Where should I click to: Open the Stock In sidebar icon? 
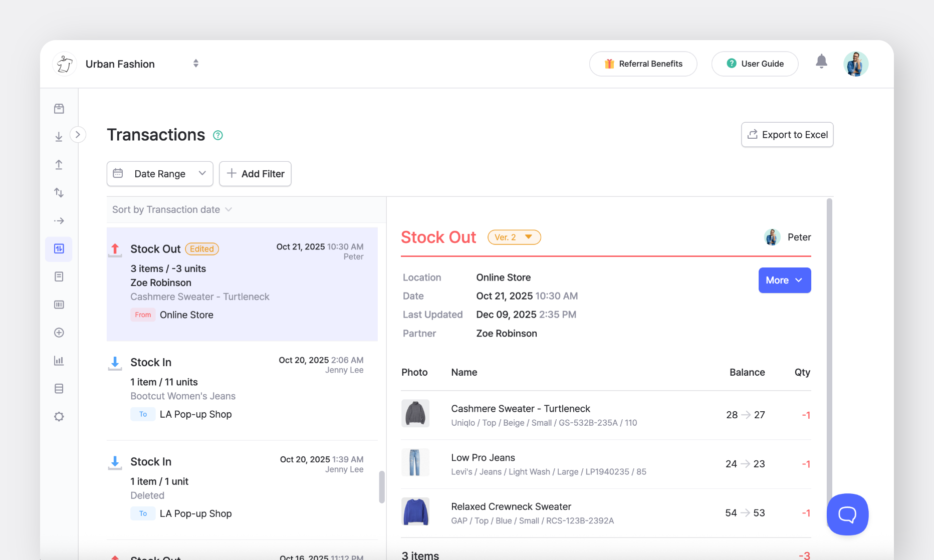click(x=59, y=137)
